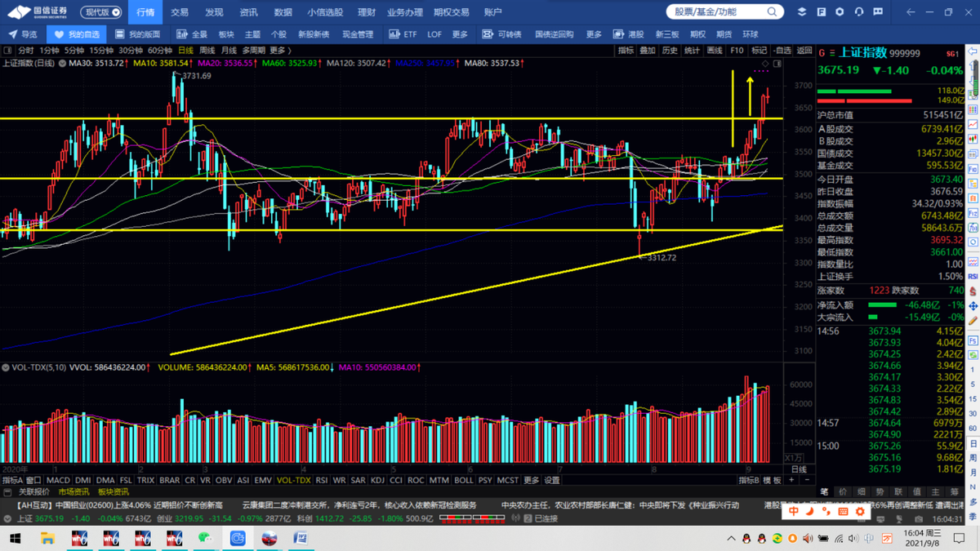Open the Word document taskbar icon
This screenshot has width=980, height=551.
[x=301, y=539]
